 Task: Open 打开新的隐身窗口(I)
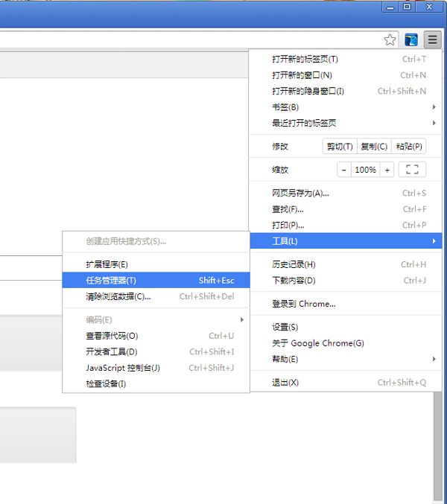(x=346, y=92)
